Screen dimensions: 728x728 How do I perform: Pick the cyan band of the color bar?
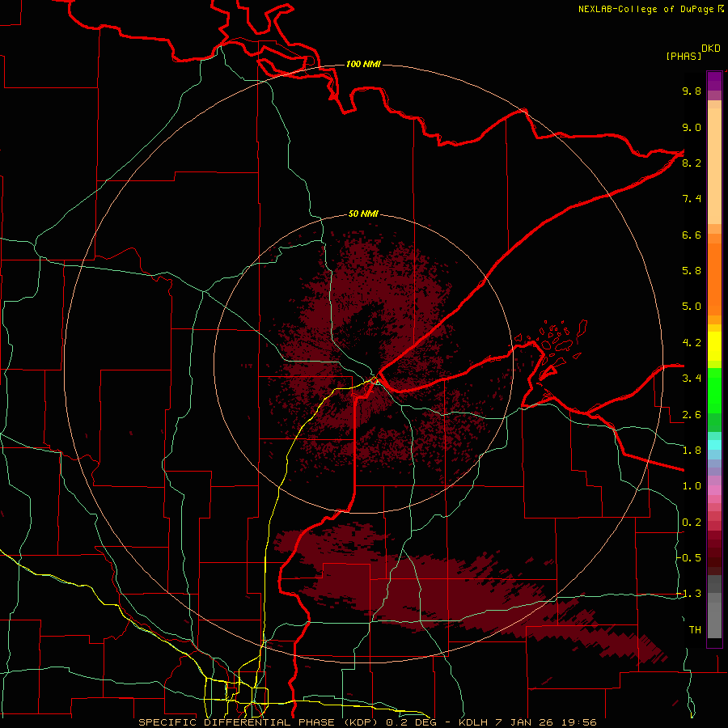(x=714, y=445)
